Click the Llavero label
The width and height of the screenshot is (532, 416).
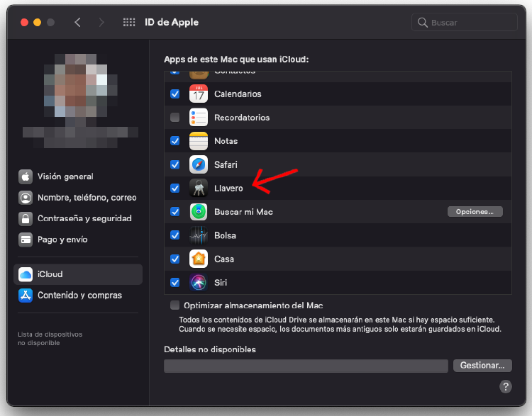click(x=228, y=189)
